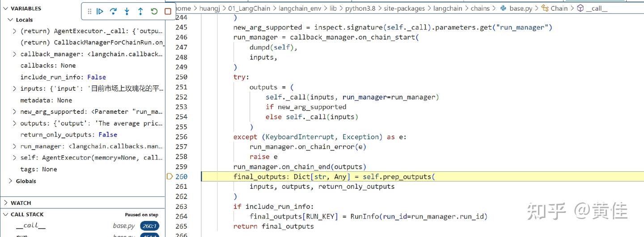Collapse the Locals scope
Screen dimensions: 644x237
[11, 20]
